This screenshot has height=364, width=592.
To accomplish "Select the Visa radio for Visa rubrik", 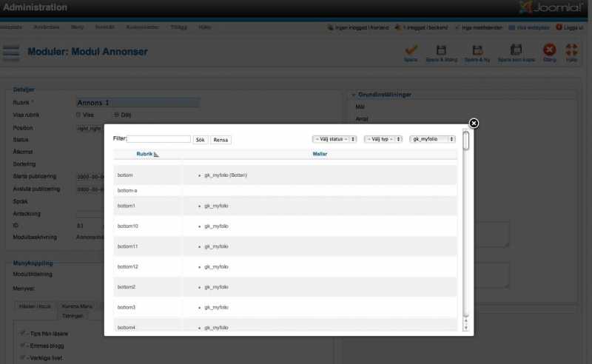I will pyautogui.click(x=78, y=115).
